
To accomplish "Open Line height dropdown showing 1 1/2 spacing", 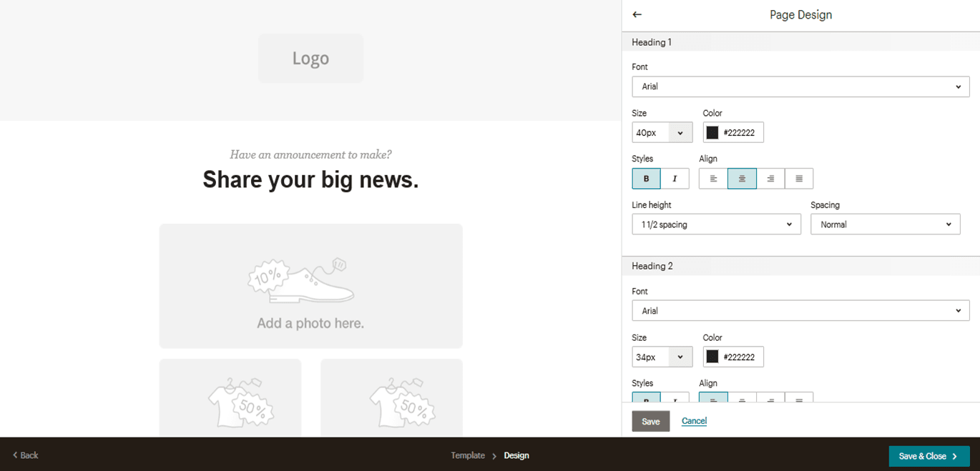I will [716, 224].
